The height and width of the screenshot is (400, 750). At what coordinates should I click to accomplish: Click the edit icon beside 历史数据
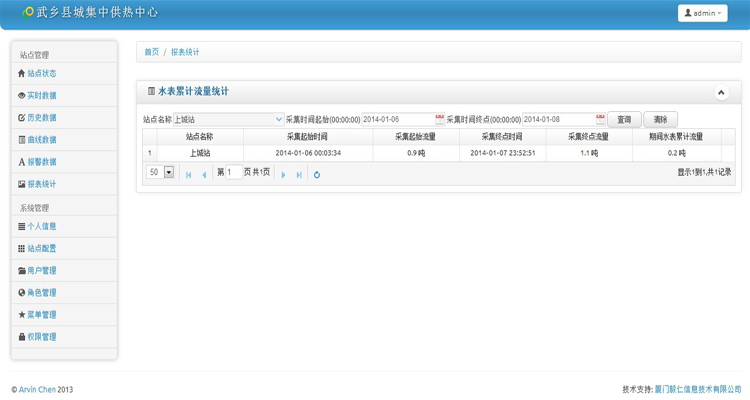[22, 117]
